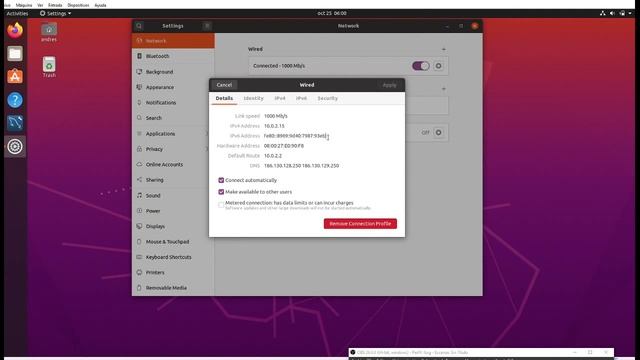This screenshot has width=640, height=360.
Task: Toggle the Wired connection switch
Action: click(420, 66)
